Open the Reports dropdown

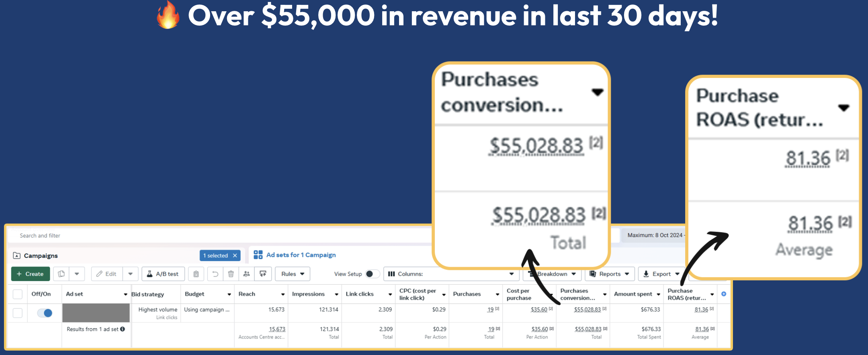[x=610, y=274]
